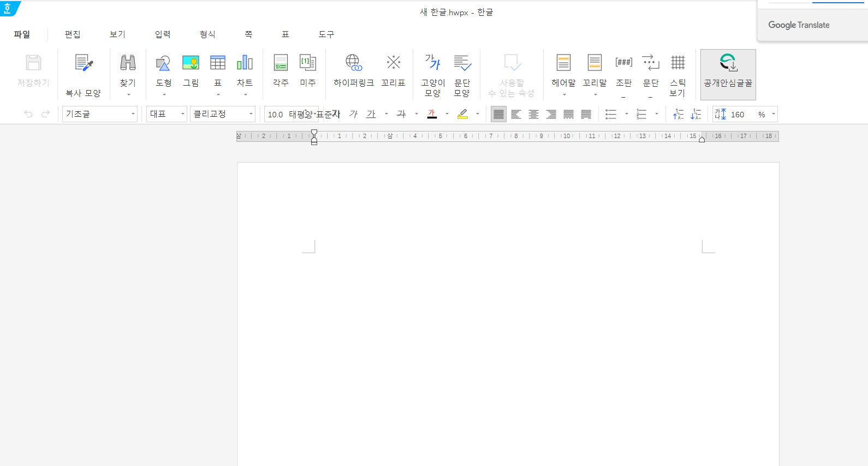Click the Hangul app logo icon
868x466 pixels.
click(x=9, y=8)
